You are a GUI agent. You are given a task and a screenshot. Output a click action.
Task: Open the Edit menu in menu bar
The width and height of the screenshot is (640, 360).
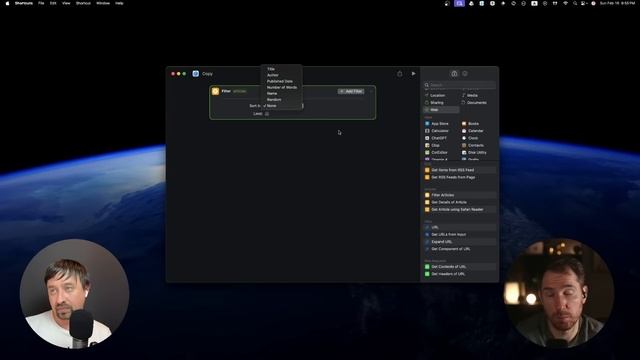tap(53, 3)
